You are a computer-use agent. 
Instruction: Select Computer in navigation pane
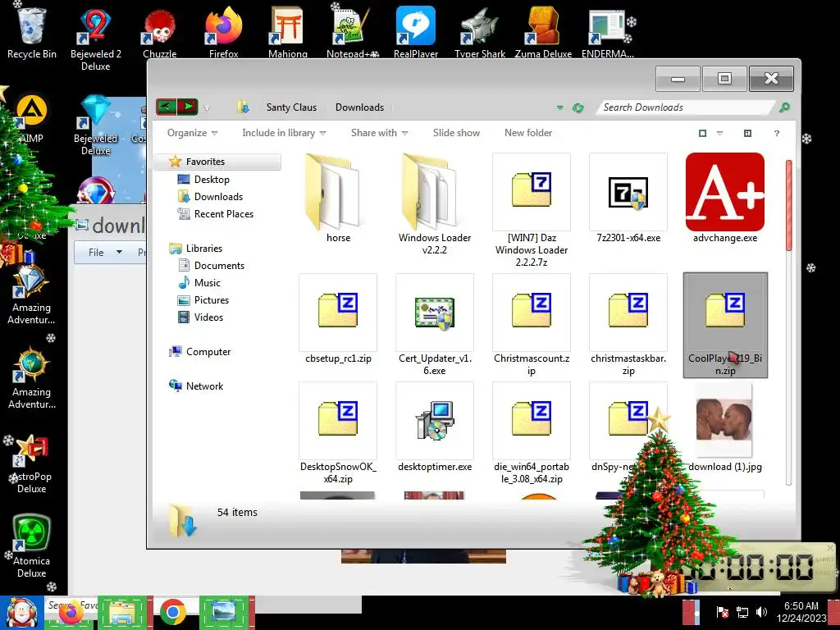208,351
